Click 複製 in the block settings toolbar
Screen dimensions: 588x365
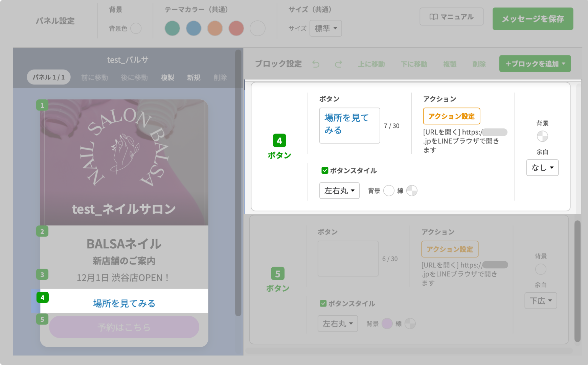pos(450,64)
